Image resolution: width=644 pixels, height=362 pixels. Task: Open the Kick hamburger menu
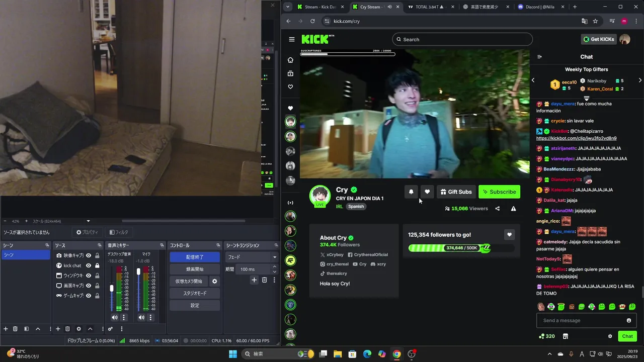291,39
